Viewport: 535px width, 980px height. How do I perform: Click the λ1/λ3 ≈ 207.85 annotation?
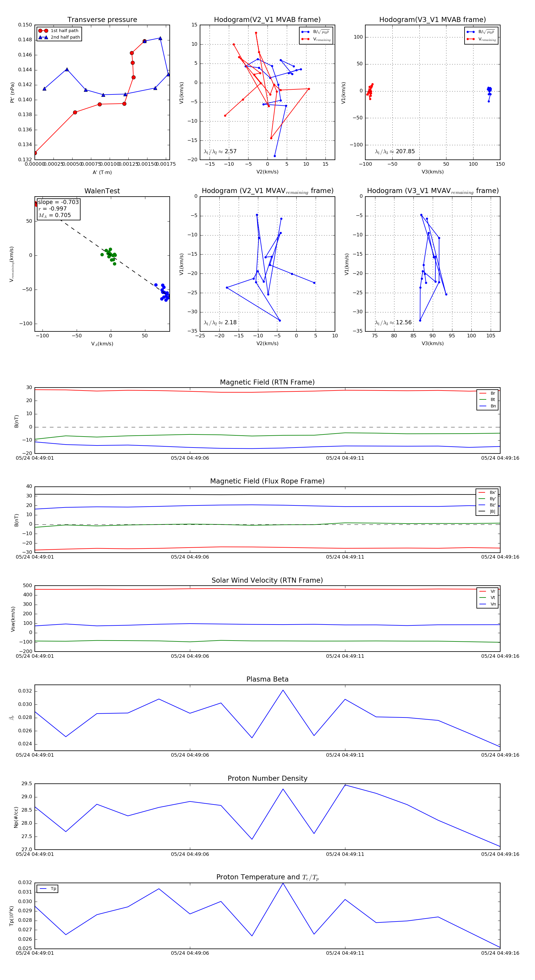(395, 151)
